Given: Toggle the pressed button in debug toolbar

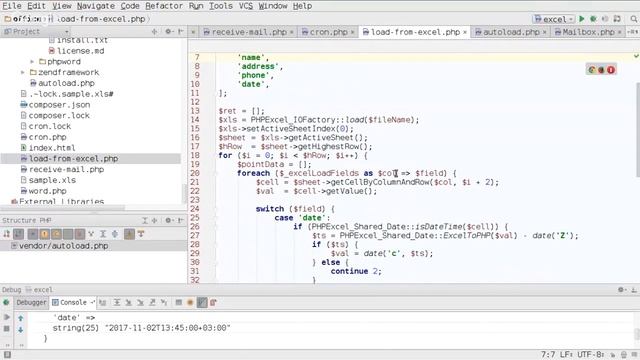Looking at the screenshot, I should (x=202, y=302).
